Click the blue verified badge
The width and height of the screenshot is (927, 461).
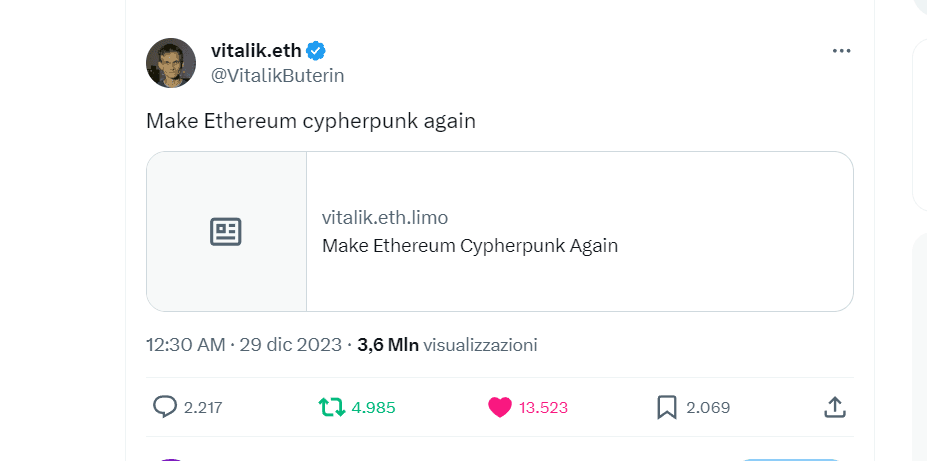pyautogui.click(x=316, y=51)
